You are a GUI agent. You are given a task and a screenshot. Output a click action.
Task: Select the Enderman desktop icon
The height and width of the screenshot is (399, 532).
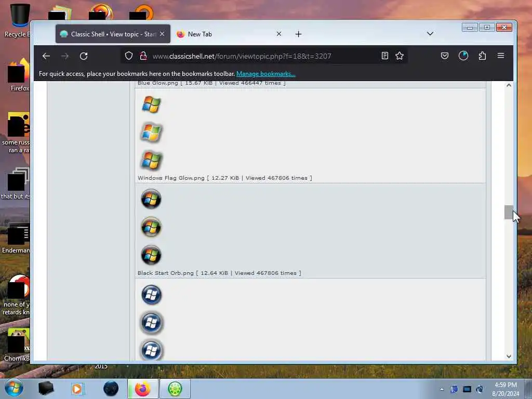(x=16, y=237)
